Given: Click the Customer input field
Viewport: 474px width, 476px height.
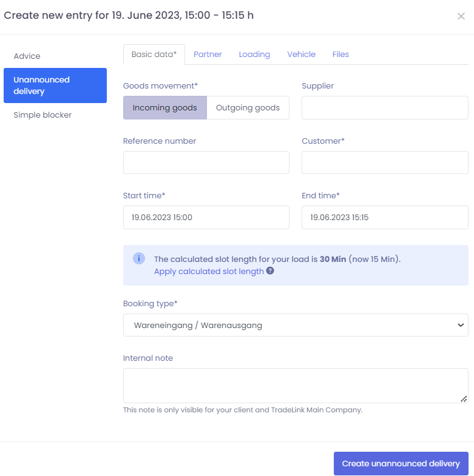Looking at the screenshot, I should (385, 163).
